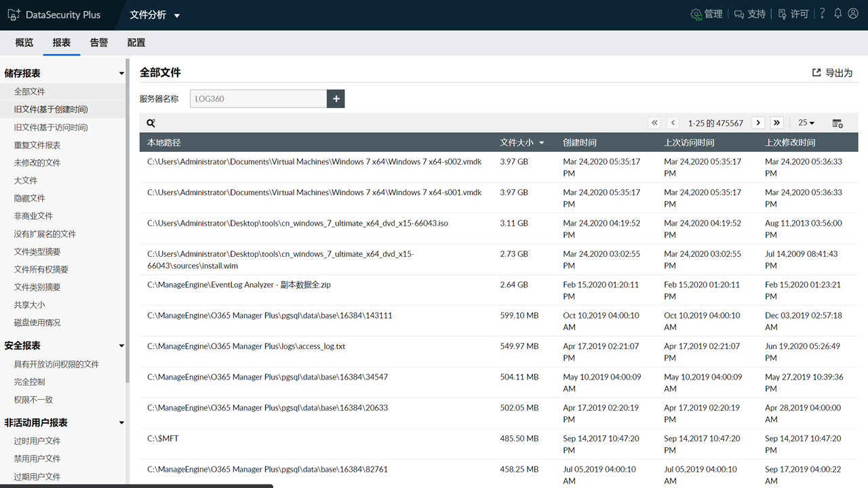Click the column customization icon near page size
Image resolution: width=868 pixels, height=488 pixels.
[x=837, y=123]
